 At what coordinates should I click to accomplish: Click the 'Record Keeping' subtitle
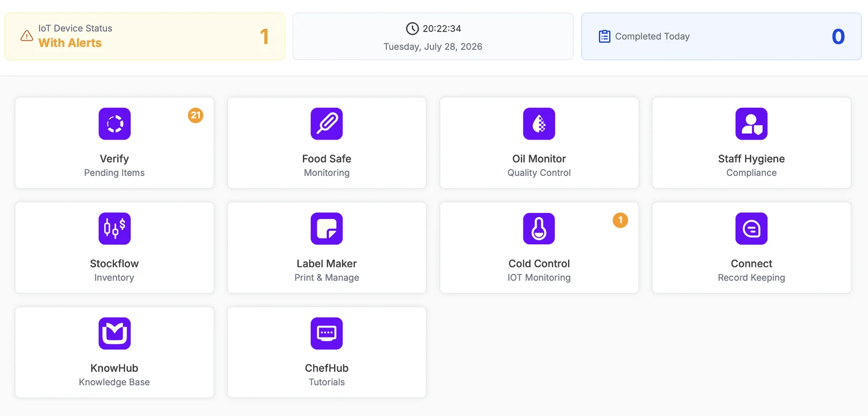(751, 278)
